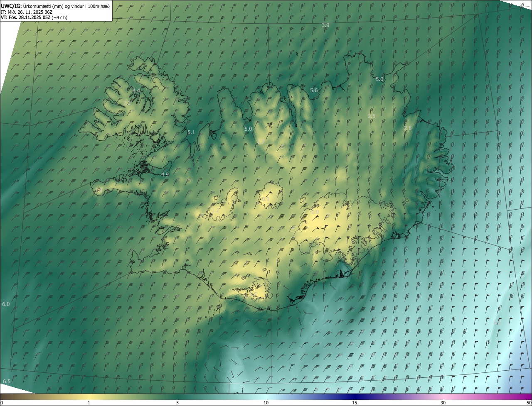Click the 4.9 value near Breiðafjörður
The width and height of the screenshot is (532, 406).
click(x=165, y=175)
